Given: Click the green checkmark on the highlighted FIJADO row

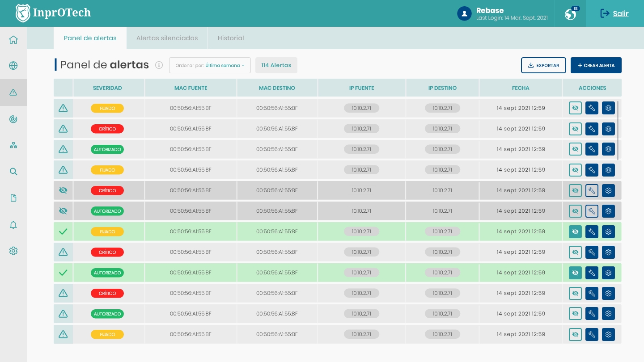Looking at the screenshot, I should [63, 232].
